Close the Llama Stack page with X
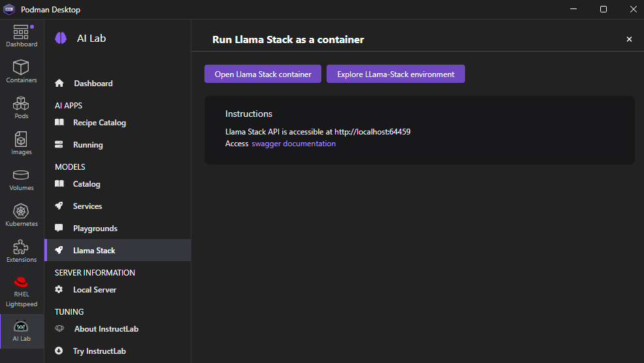The width and height of the screenshot is (644, 363). pos(629,39)
